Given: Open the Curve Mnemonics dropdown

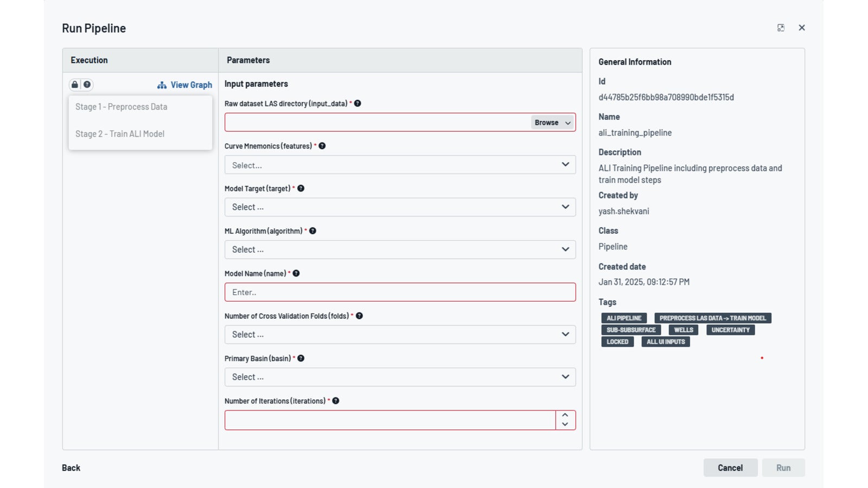Looking at the screenshot, I should coord(400,165).
